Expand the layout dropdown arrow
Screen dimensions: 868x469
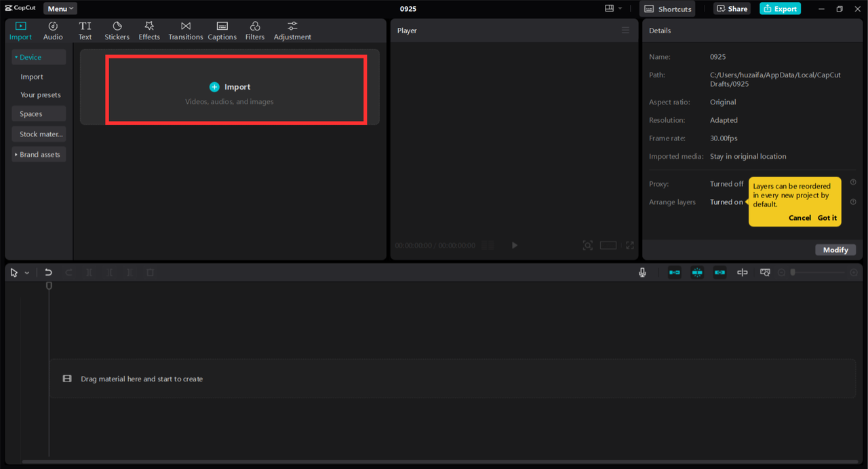(620, 9)
